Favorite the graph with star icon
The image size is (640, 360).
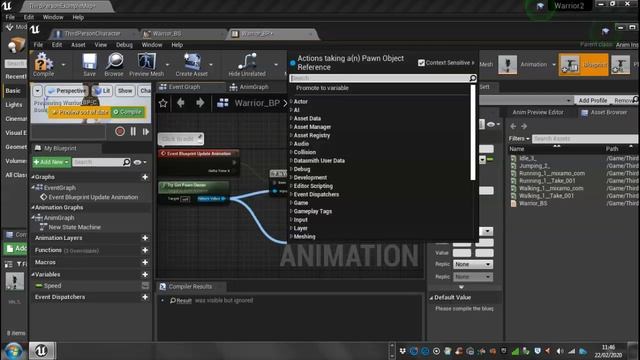point(163,103)
